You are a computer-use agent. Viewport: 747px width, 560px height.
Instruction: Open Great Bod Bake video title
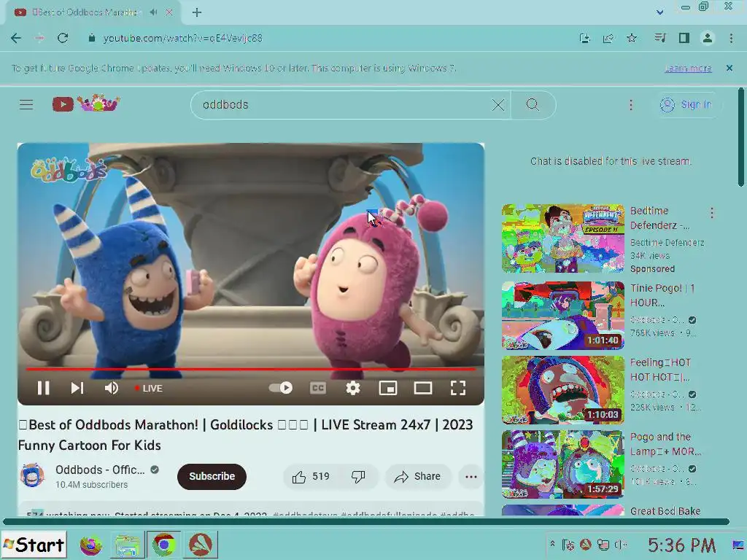[x=665, y=511]
